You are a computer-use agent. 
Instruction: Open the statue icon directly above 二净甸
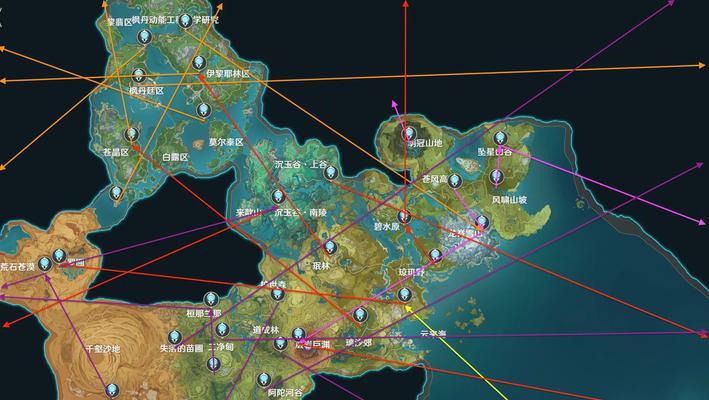pyautogui.click(x=222, y=330)
